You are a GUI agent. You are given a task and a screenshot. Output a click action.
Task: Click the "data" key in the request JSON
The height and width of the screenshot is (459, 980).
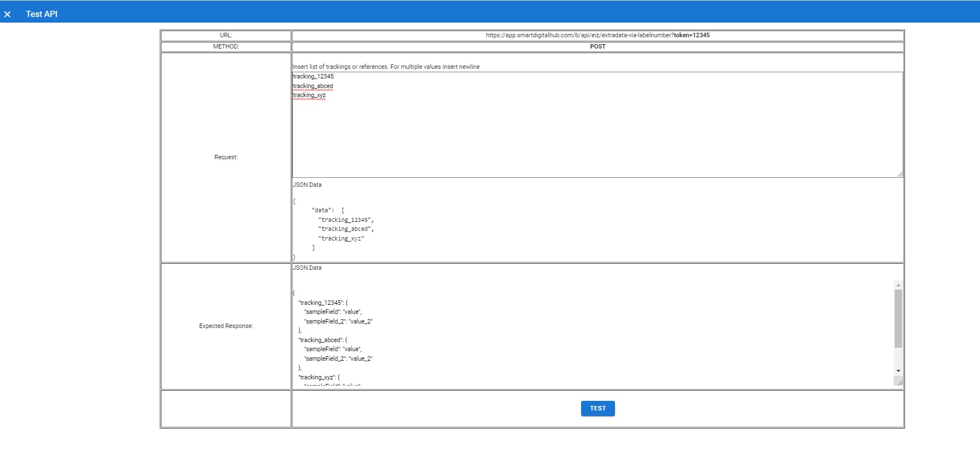point(322,211)
